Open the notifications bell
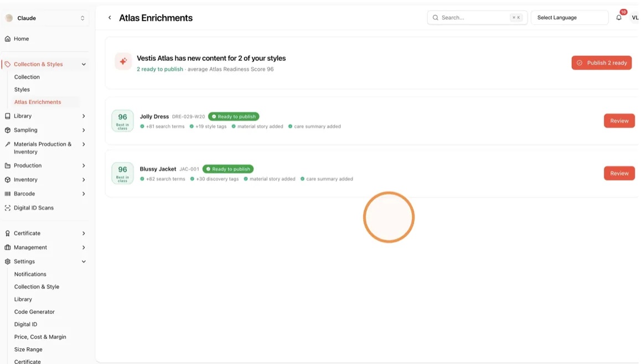The image size is (641, 364). click(x=619, y=18)
